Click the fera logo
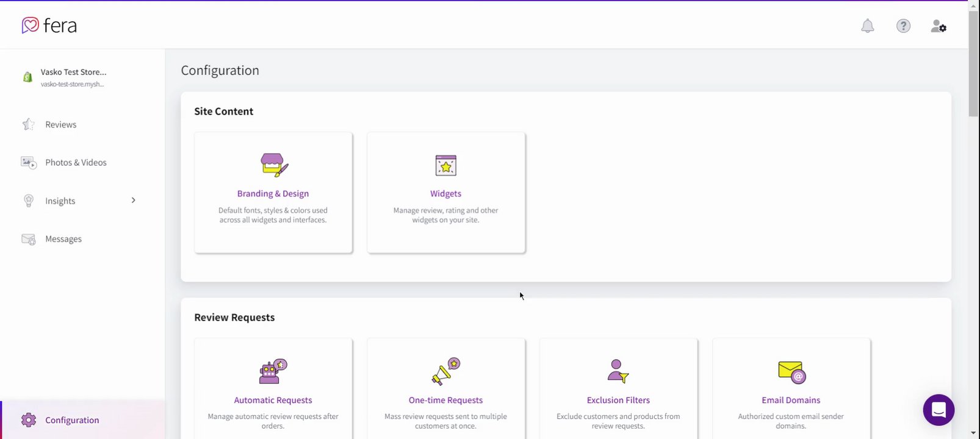 (x=49, y=26)
